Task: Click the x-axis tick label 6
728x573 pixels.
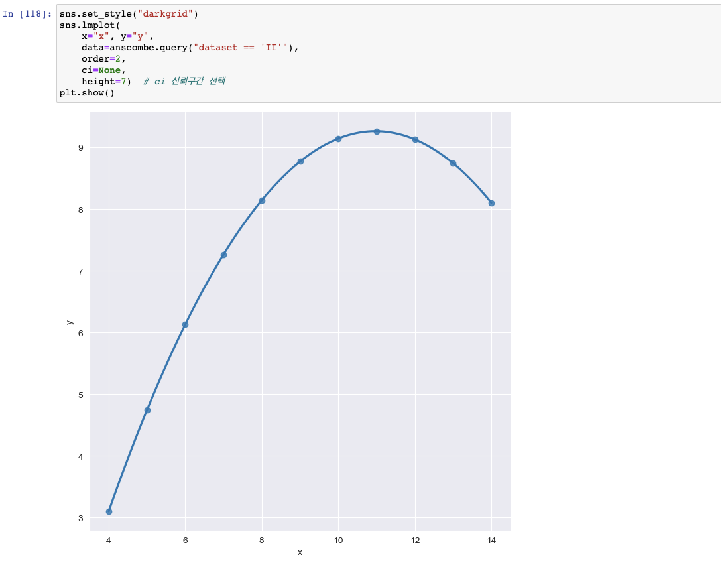Action: (x=185, y=540)
